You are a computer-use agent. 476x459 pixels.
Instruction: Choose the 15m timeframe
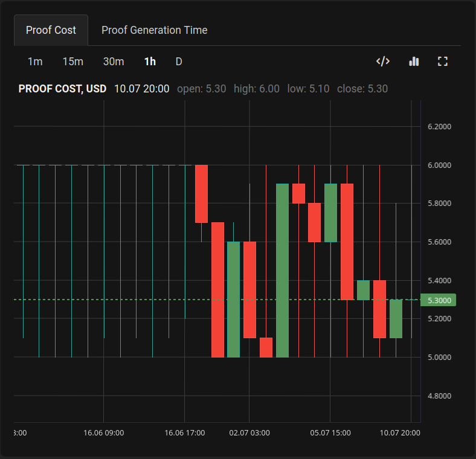(x=73, y=62)
